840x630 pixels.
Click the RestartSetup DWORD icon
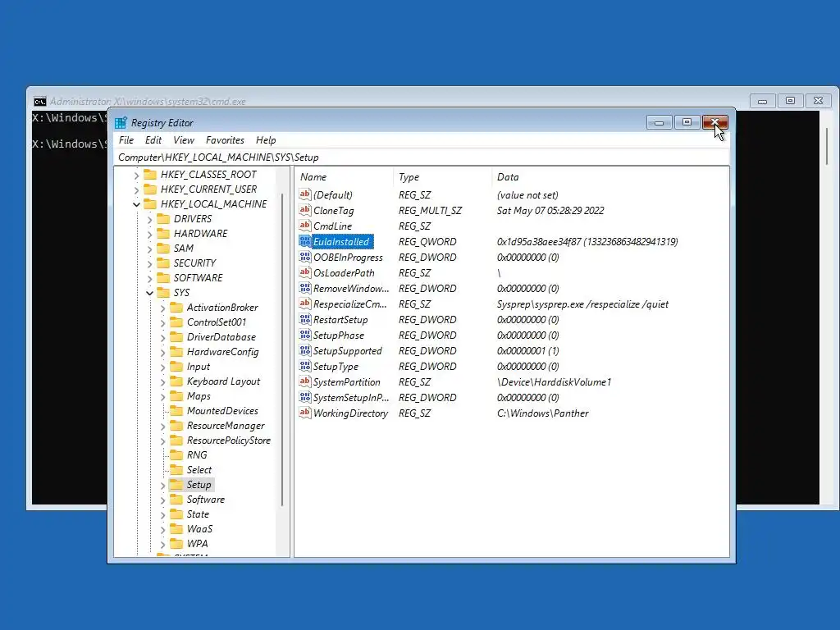click(305, 320)
